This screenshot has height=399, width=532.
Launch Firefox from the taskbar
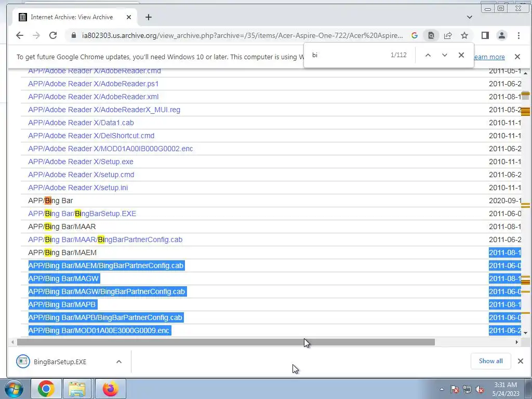click(x=111, y=389)
